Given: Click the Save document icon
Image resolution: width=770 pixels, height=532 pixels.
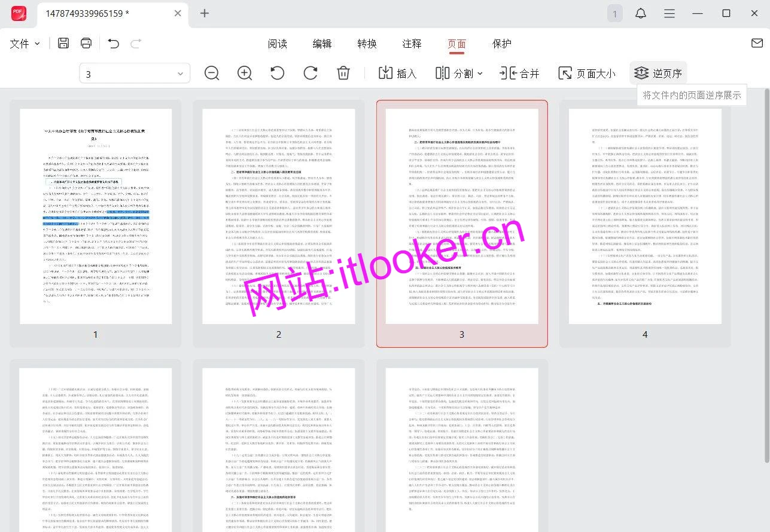Looking at the screenshot, I should [63, 43].
